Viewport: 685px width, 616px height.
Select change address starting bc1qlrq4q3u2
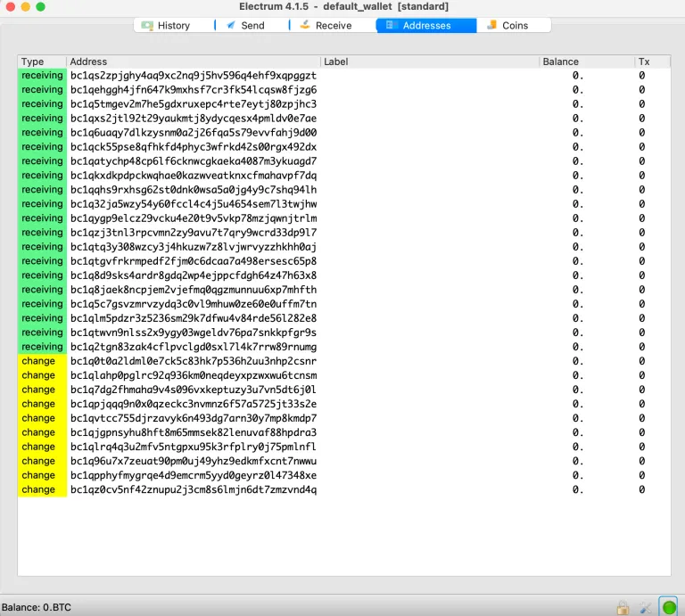click(194, 447)
